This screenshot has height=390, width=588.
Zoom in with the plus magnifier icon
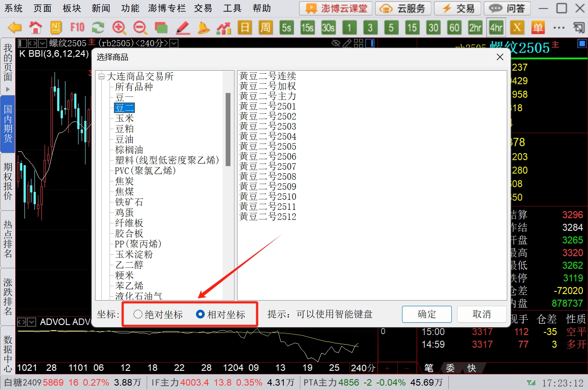pyautogui.click(x=119, y=28)
